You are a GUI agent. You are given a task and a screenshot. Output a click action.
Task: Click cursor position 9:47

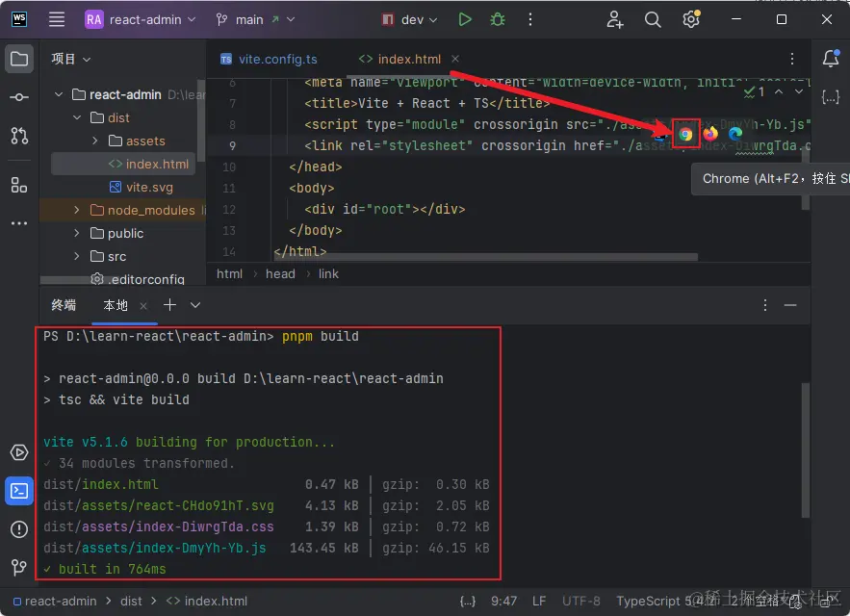tap(503, 601)
